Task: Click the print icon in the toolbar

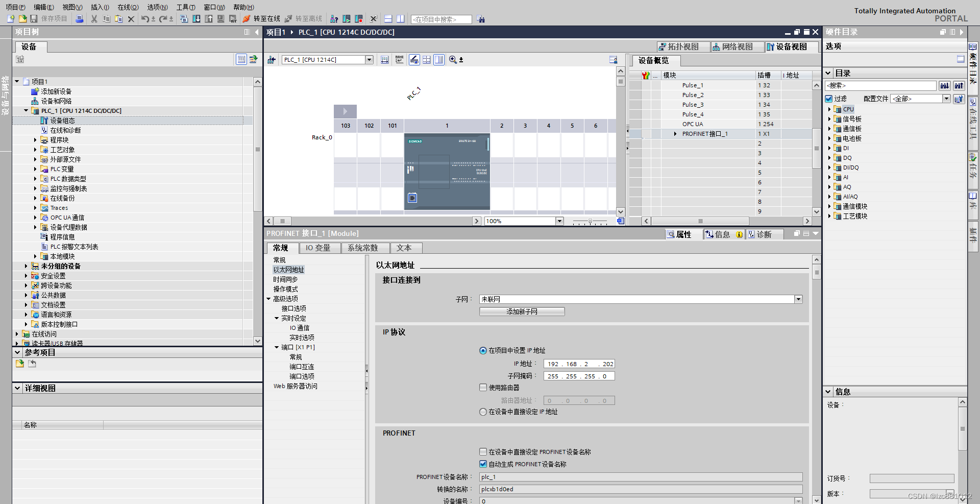Action: (x=80, y=19)
